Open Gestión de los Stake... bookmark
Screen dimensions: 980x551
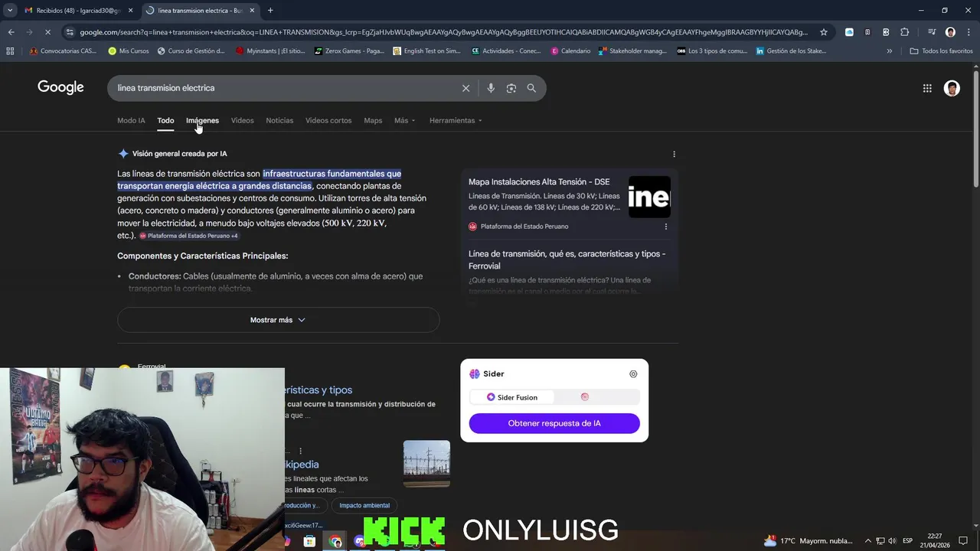791,51
